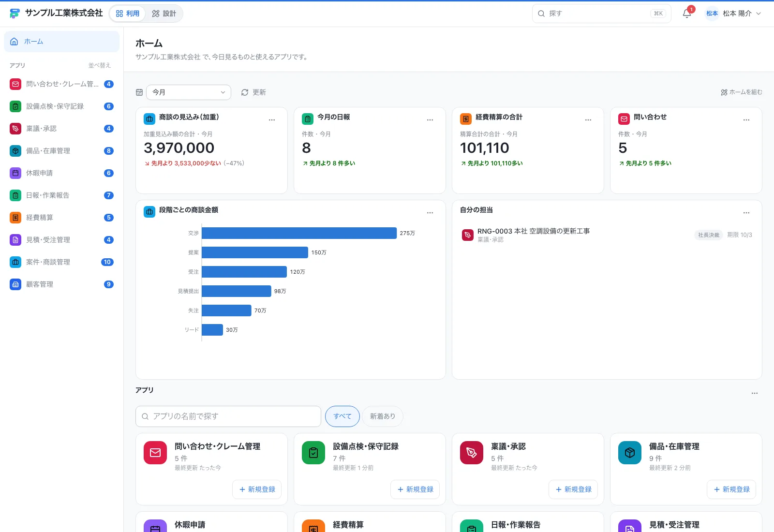Open the 日報・作業報告 app card title

(x=516, y=525)
